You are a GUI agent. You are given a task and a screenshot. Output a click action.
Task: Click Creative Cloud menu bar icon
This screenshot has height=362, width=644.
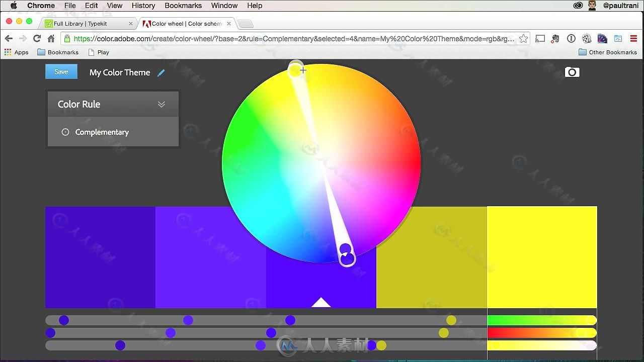coord(578,6)
